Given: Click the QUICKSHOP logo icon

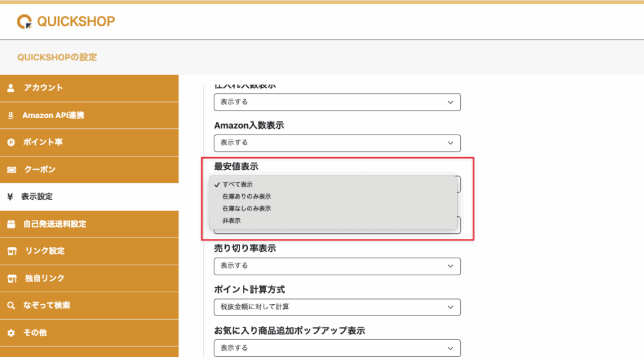Looking at the screenshot, I should [25, 21].
